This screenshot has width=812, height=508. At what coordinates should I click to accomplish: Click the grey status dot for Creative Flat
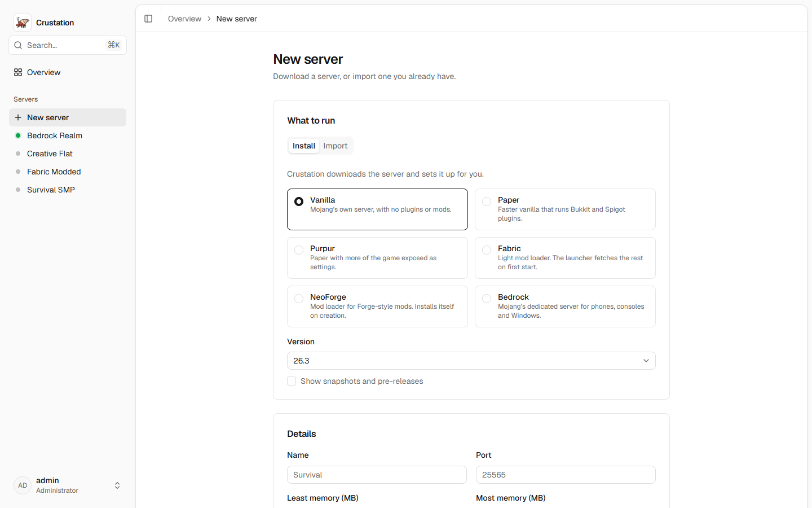click(18, 154)
